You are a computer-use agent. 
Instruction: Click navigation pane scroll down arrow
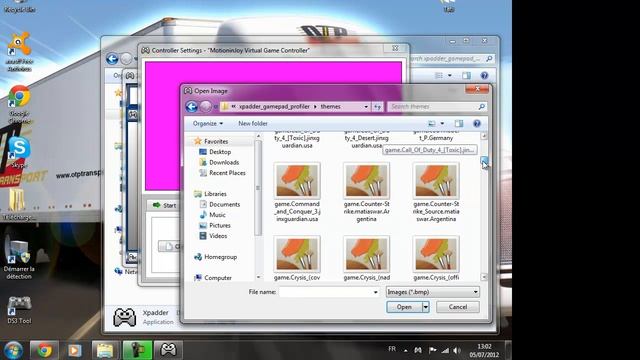click(258, 277)
